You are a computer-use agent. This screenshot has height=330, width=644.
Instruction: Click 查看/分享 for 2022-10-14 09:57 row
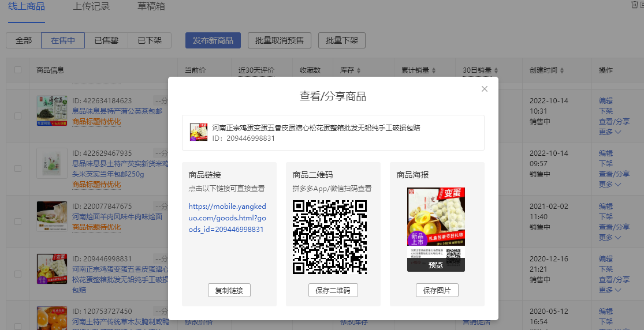[x=614, y=174]
